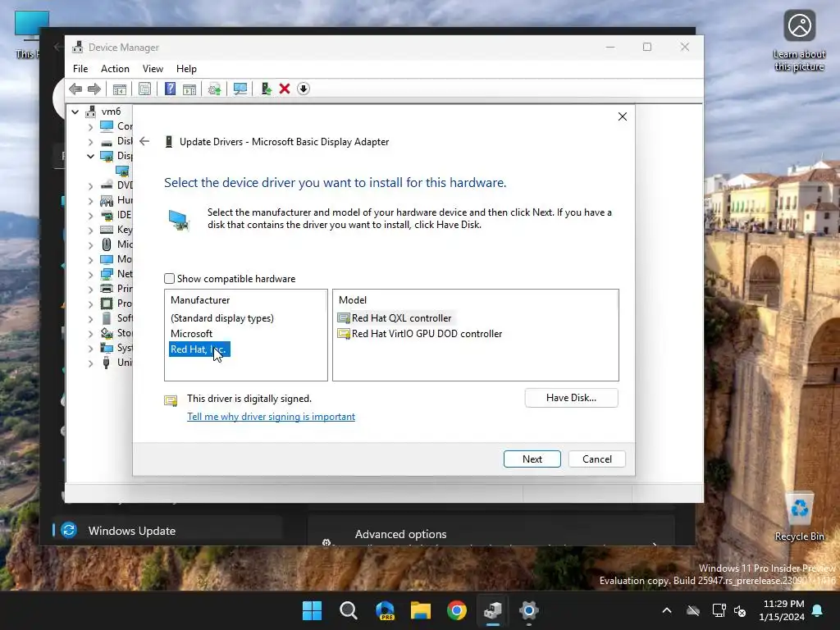The image size is (840, 630).
Task: Open Microsoft Edge PRE from taskbar
Action: point(385,610)
